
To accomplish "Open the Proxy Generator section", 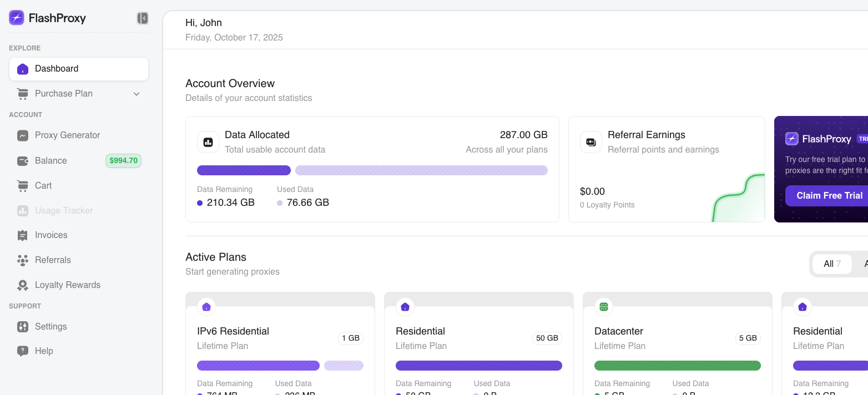I will click(67, 135).
